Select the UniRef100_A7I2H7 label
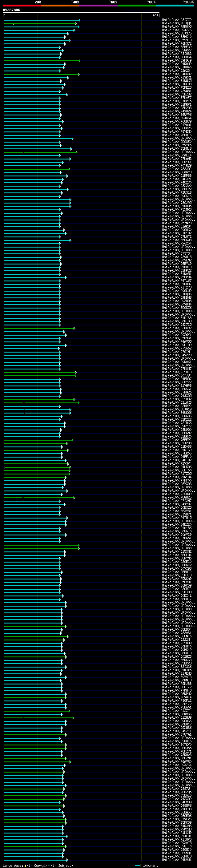 pyautogui.click(x=177, y=501)
